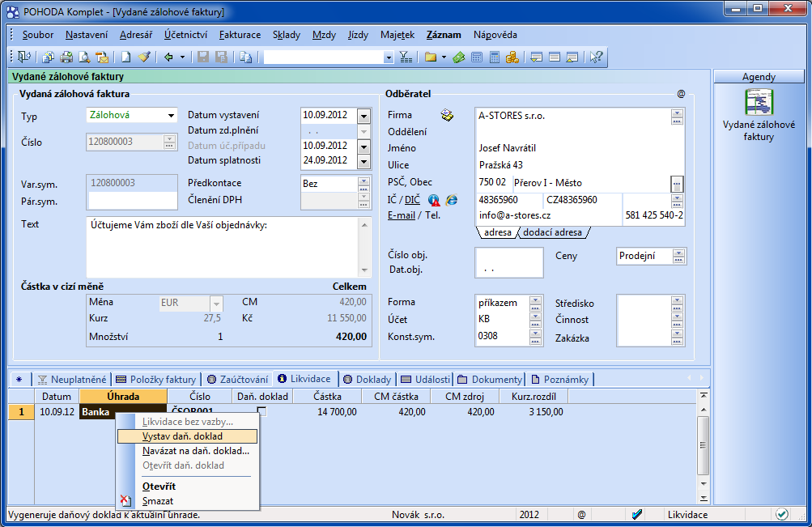Image resolution: width=812 pixels, height=527 pixels.
Task: Toggle the checkbox in the Daň. doklad column
Action: [262, 411]
